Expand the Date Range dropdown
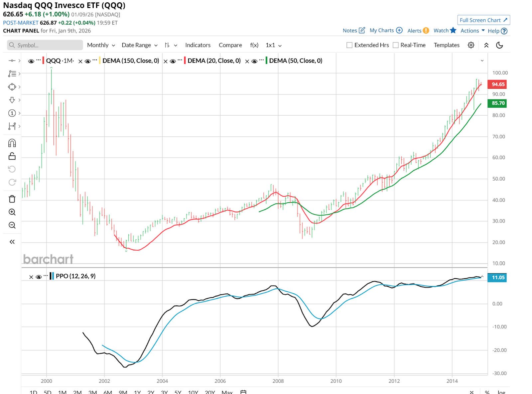Image resolution: width=532 pixels, height=394 pixels. coord(139,45)
